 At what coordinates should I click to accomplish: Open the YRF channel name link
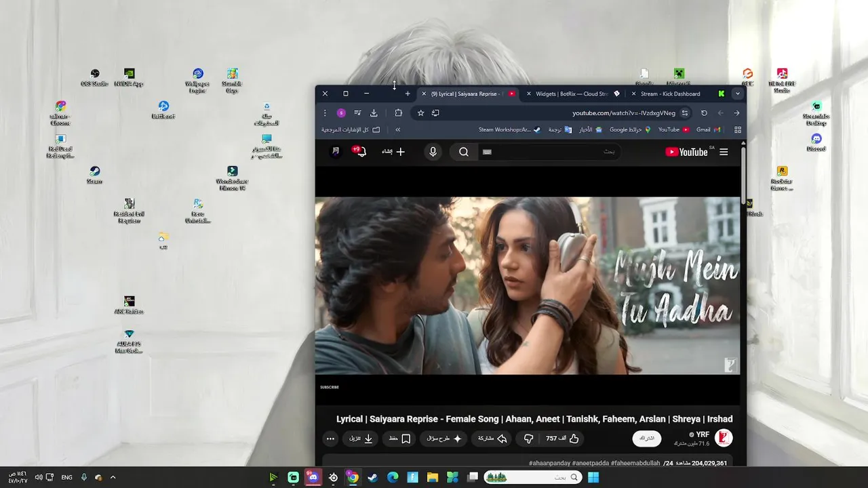[703, 434]
